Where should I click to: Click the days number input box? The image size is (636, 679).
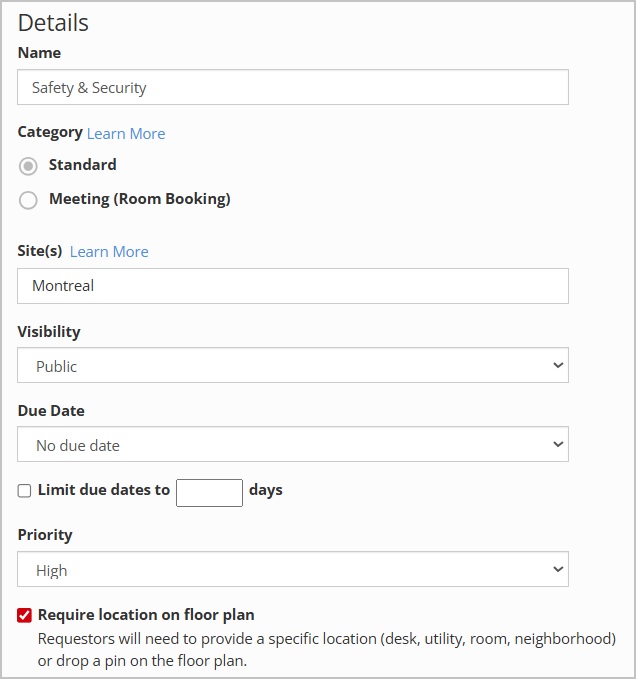pos(209,492)
